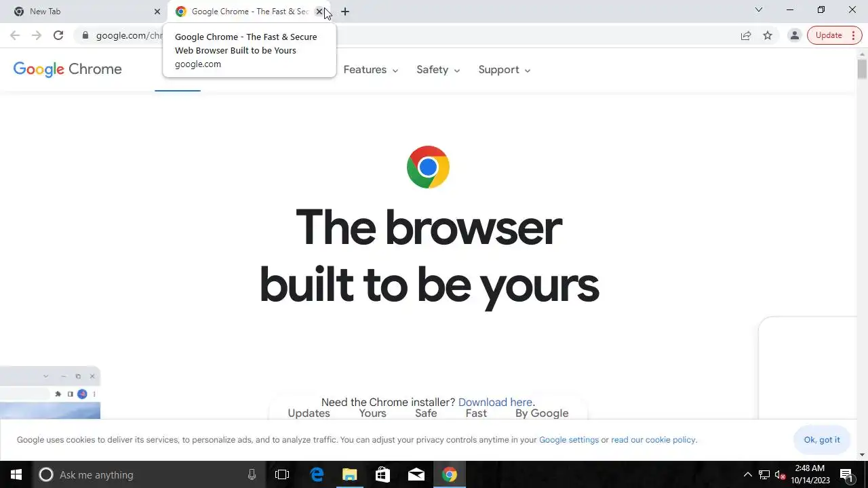Select the Google Chrome - The Fast & Secure tab
The image size is (868, 488).
tap(248, 12)
